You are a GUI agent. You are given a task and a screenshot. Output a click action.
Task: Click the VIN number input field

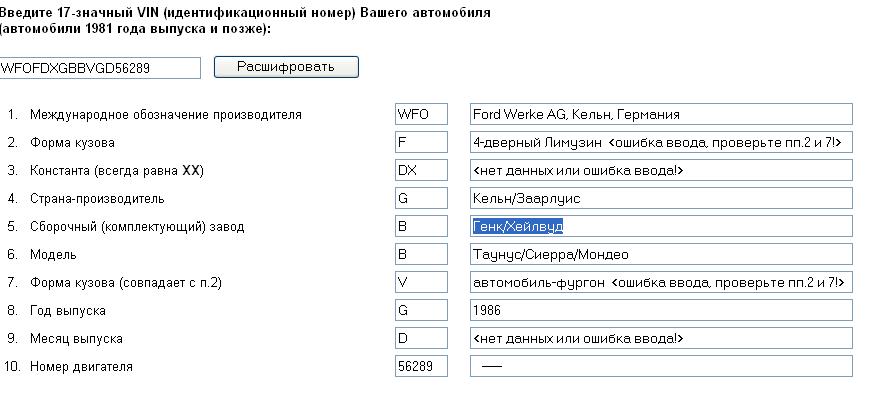click(100, 68)
